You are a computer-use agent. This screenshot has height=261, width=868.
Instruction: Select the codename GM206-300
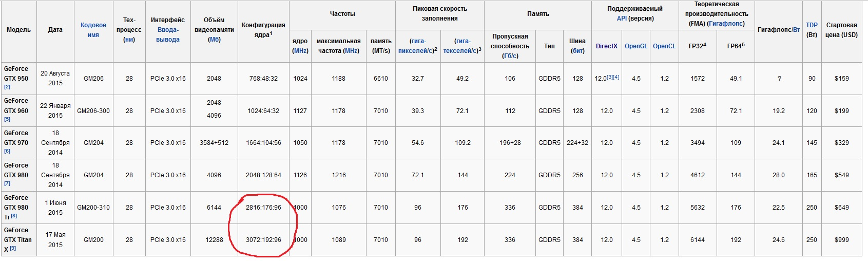click(x=93, y=110)
